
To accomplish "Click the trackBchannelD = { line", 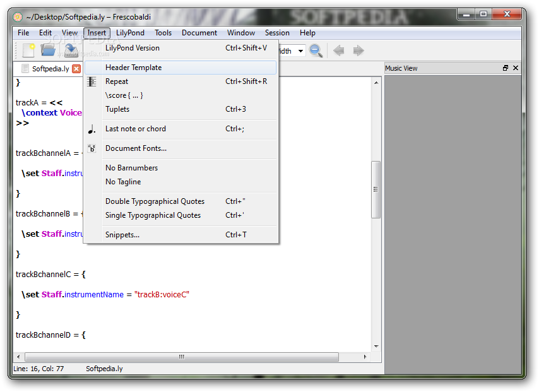I will pyautogui.click(x=50, y=335).
